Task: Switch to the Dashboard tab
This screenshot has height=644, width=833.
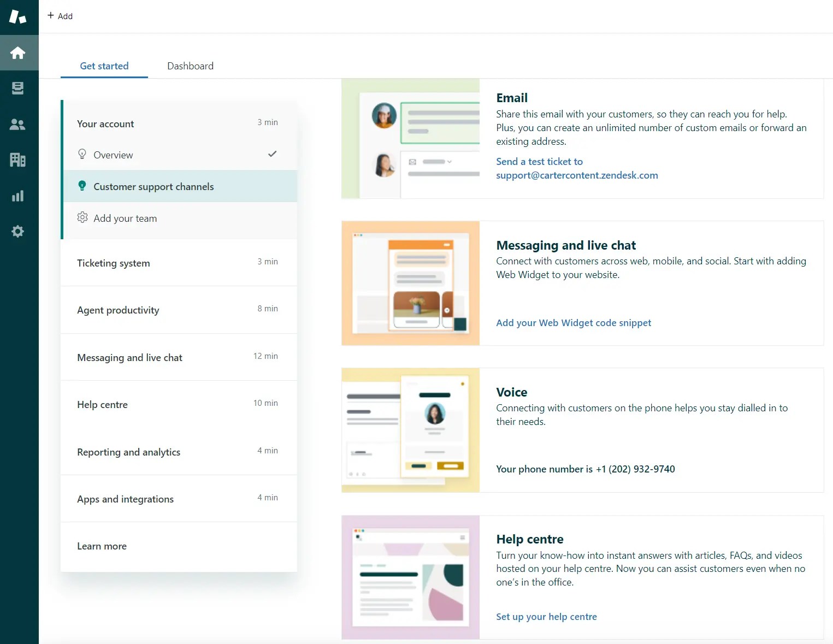Action: (x=190, y=66)
